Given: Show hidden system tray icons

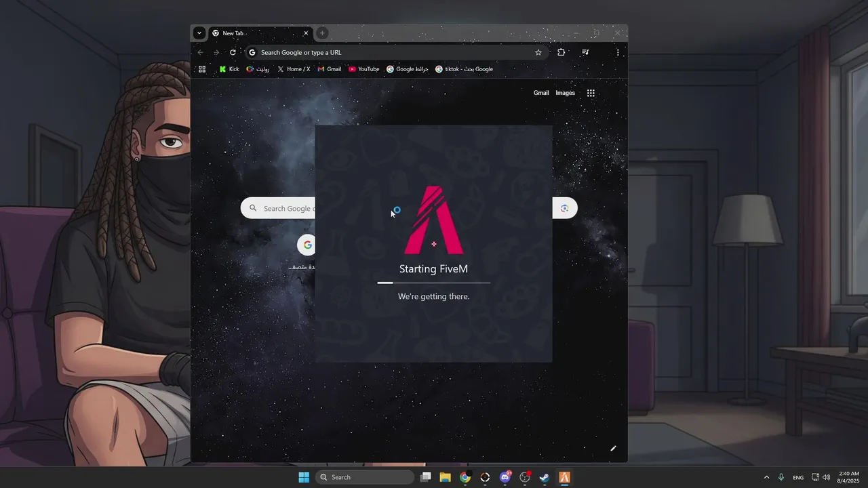Looking at the screenshot, I should pyautogui.click(x=766, y=477).
